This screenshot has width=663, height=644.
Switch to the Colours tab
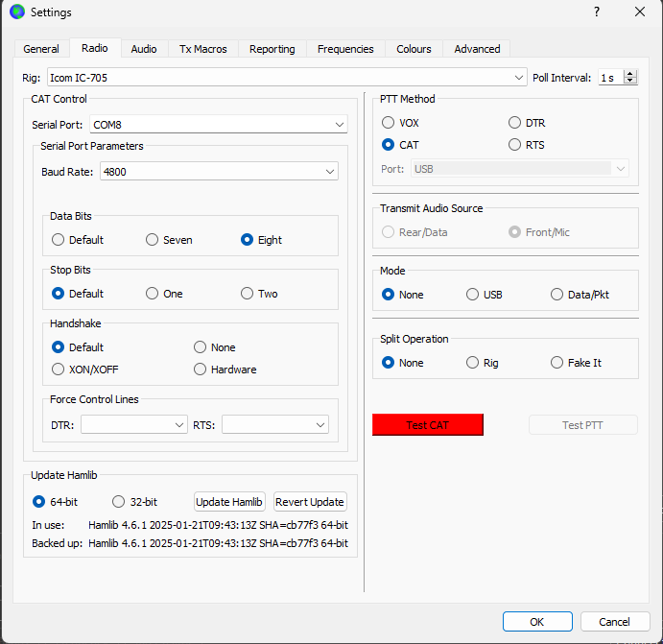(x=414, y=49)
